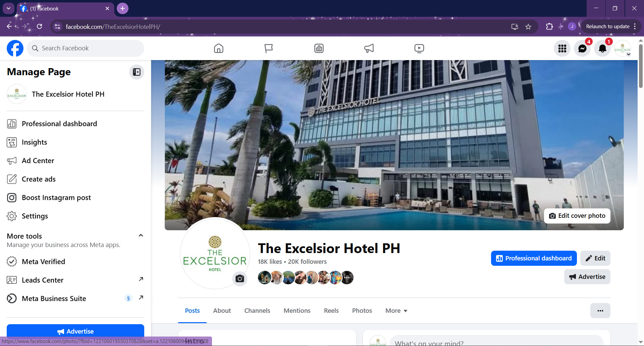Open the account profile dropdown
The height and width of the screenshot is (346, 644).
coord(623,49)
